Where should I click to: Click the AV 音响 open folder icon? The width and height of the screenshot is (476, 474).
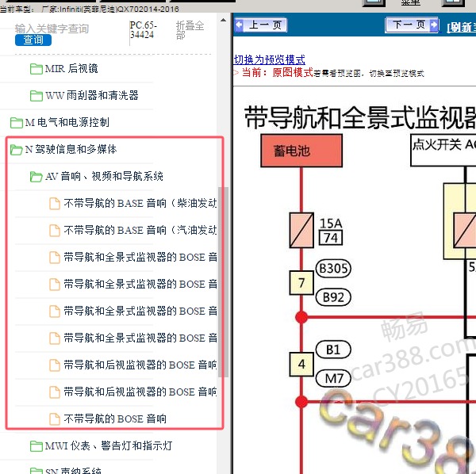pos(36,177)
